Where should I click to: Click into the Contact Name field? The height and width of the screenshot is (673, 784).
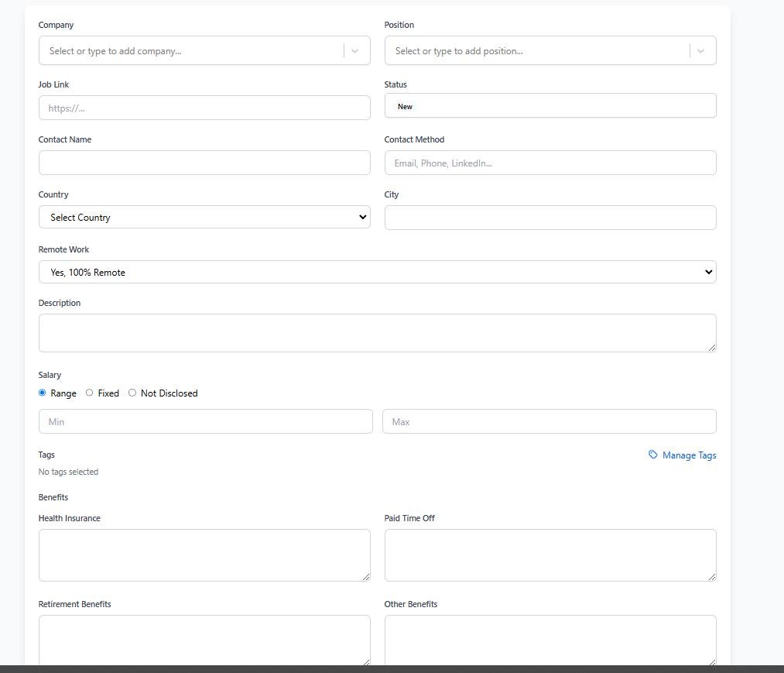[x=204, y=163]
